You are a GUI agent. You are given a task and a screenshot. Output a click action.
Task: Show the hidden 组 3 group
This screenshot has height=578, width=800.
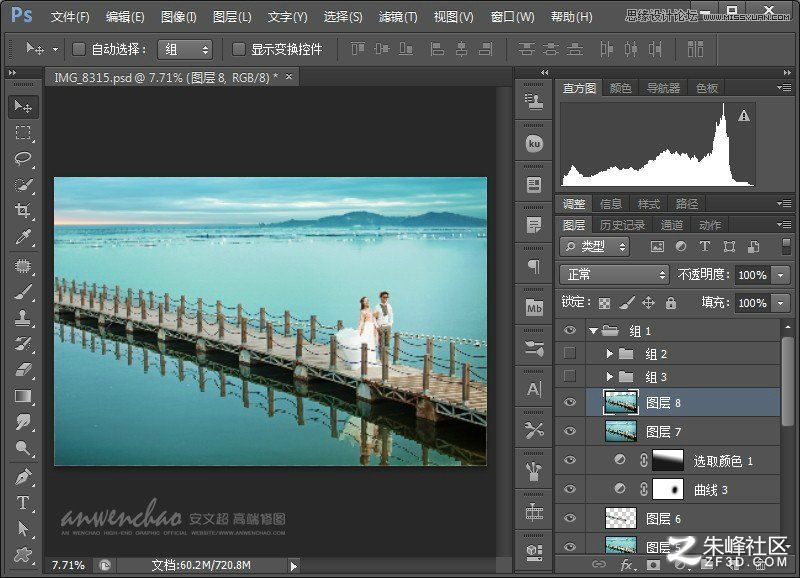(x=570, y=376)
